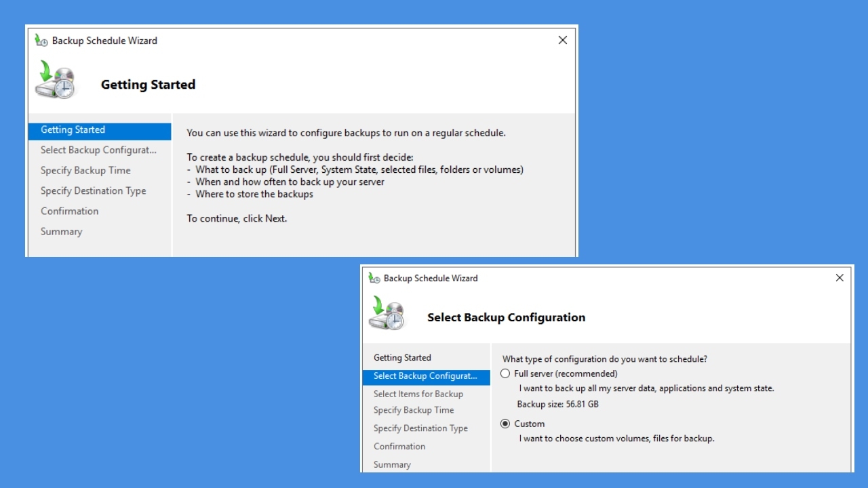Click the title-bar icon of Select Backup Configuration wizard
The image size is (868, 488).
click(x=374, y=278)
